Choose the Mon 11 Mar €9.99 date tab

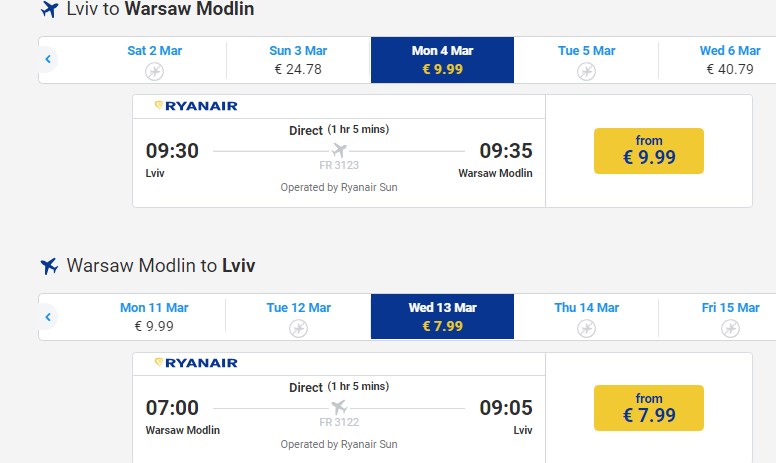click(x=154, y=317)
